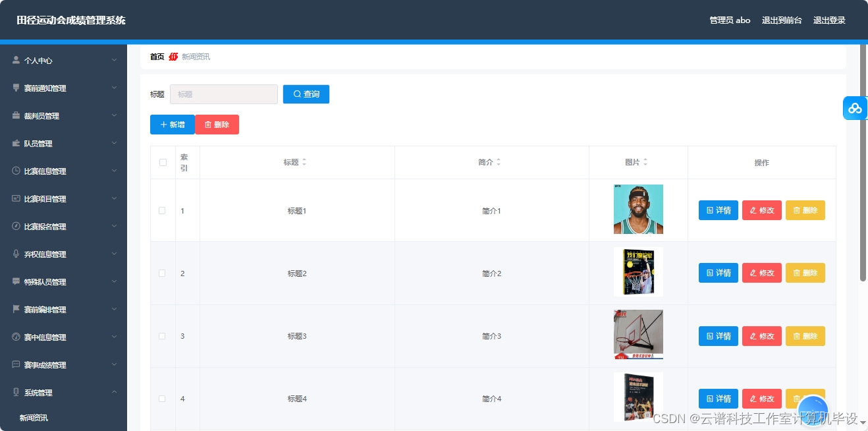Check the checkbox for row 标题3
The height and width of the screenshot is (431, 868).
click(x=163, y=335)
